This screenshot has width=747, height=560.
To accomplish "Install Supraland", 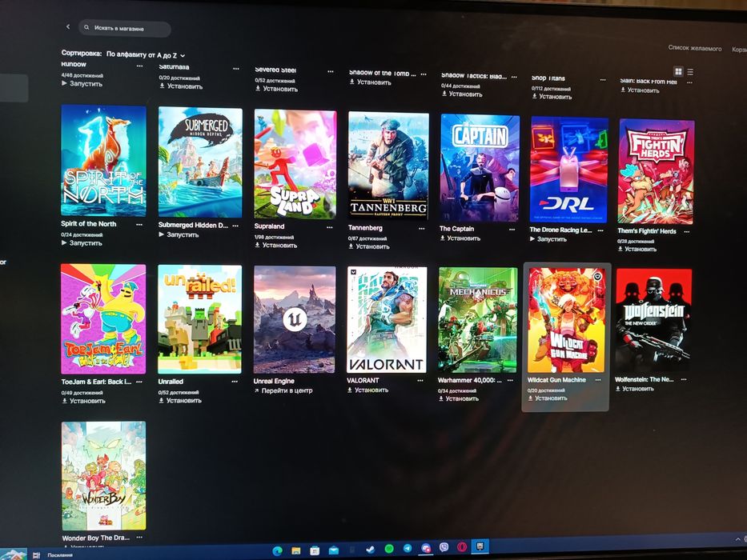I will (276, 246).
